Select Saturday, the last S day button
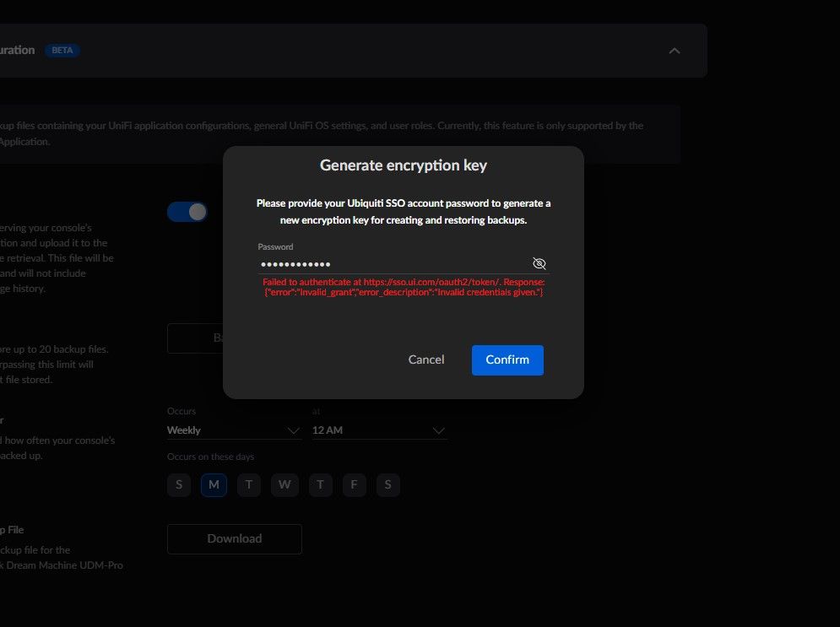Viewport: 840px width, 627px height. tap(388, 484)
